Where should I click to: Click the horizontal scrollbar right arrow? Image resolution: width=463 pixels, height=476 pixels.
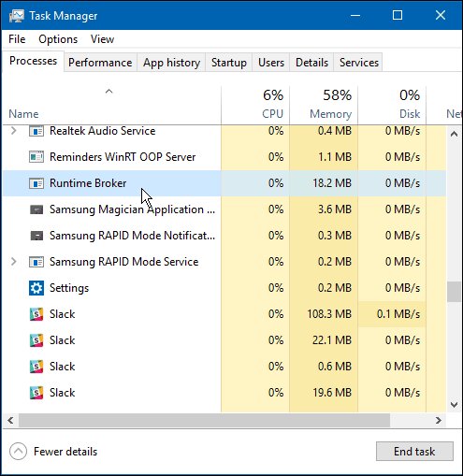[439, 420]
